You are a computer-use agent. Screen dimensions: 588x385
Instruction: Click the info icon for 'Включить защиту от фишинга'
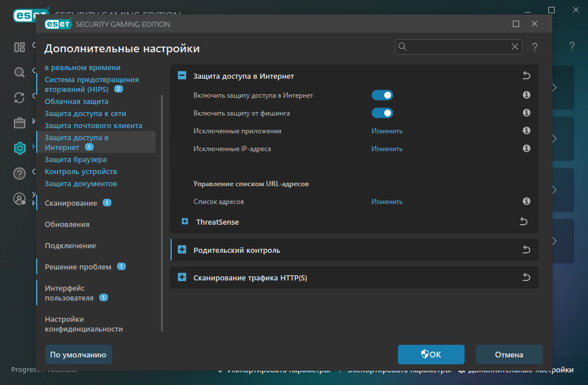527,113
